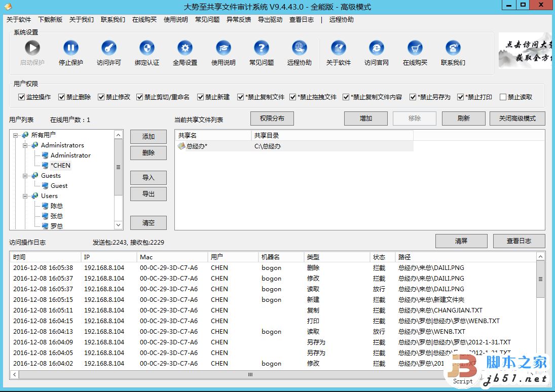Open 绑定认证 shield icon

coord(147,48)
